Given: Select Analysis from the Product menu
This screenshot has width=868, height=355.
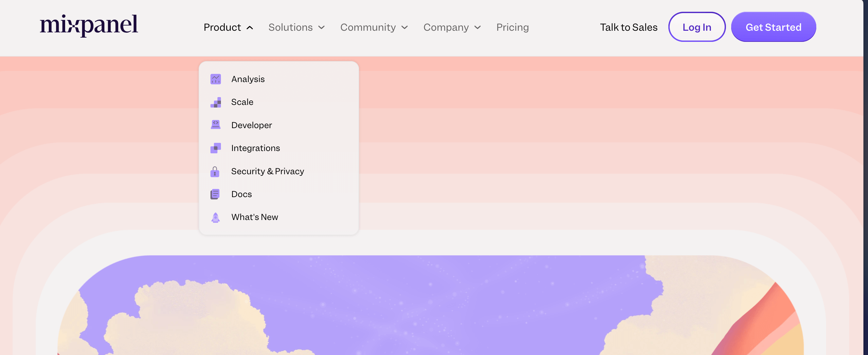Looking at the screenshot, I should tap(248, 79).
